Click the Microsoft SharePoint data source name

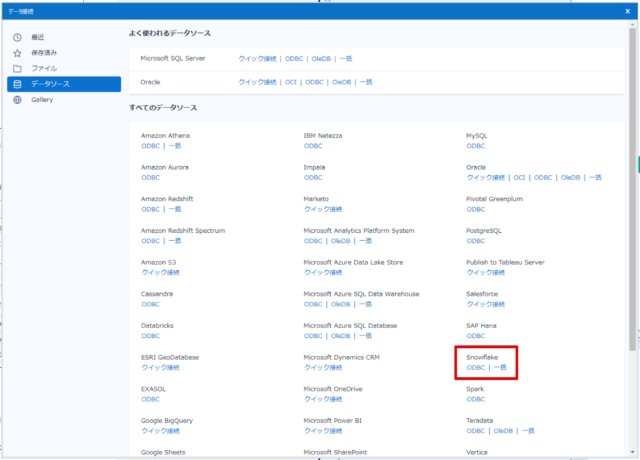pyautogui.click(x=335, y=452)
